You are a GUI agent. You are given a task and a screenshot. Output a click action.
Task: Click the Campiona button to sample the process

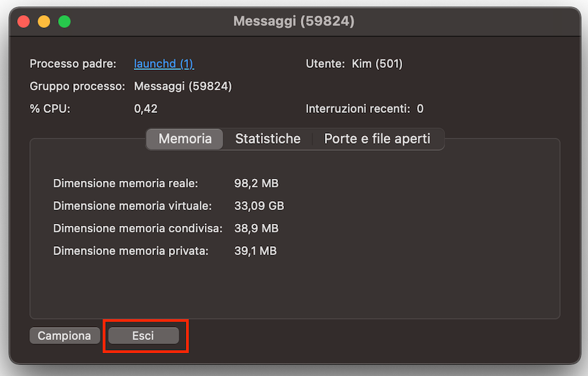(x=65, y=335)
